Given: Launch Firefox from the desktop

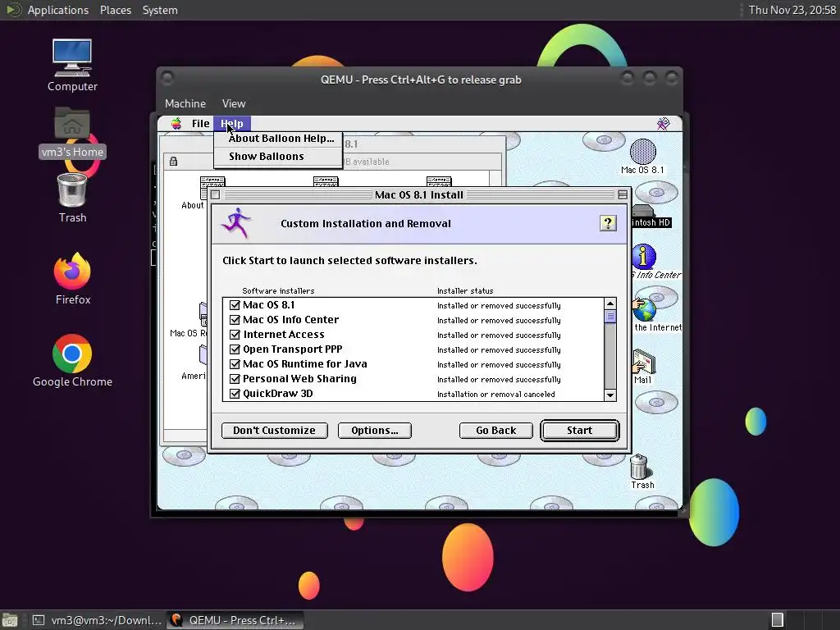Looking at the screenshot, I should click(72, 271).
